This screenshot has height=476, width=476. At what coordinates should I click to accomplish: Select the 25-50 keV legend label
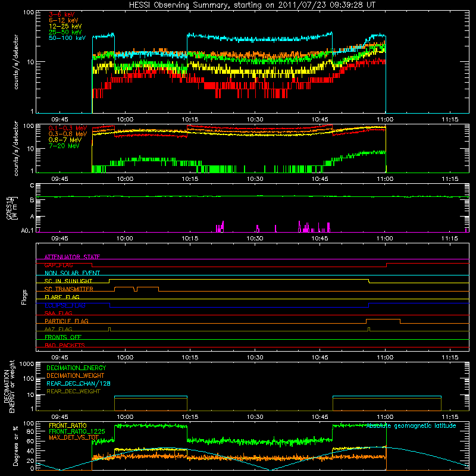pos(65,32)
